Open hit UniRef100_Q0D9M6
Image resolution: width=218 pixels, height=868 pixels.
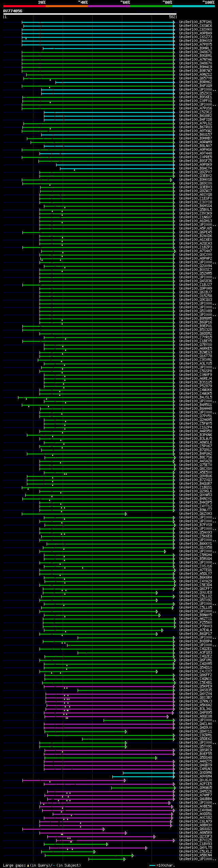(x=196, y=773)
